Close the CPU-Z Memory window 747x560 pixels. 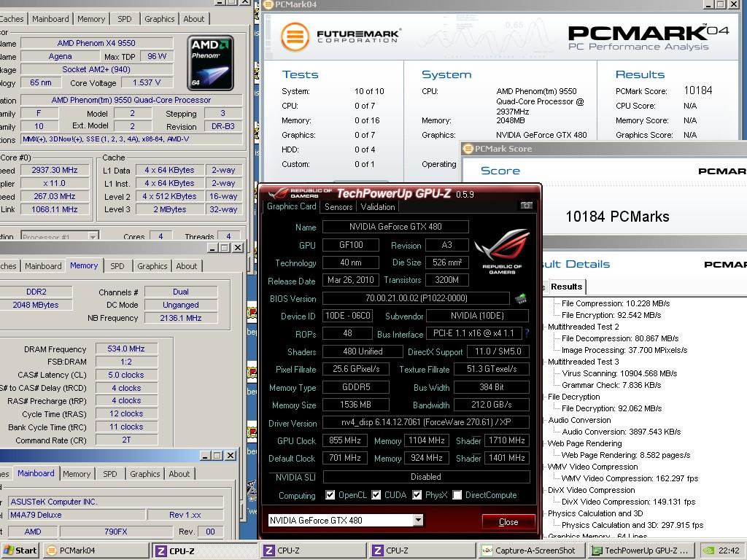[x=238, y=248]
